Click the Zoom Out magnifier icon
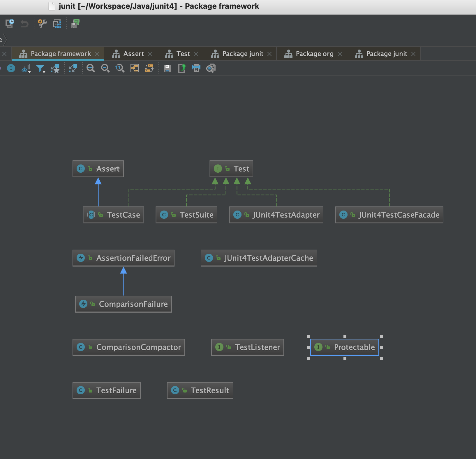Viewport: 476px width, 459px height. tap(105, 69)
